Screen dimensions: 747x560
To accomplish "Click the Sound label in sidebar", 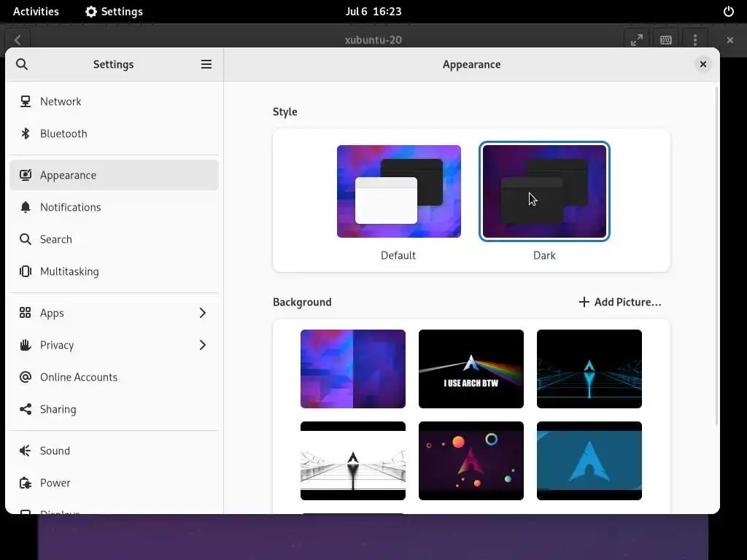I will pos(55,451).
